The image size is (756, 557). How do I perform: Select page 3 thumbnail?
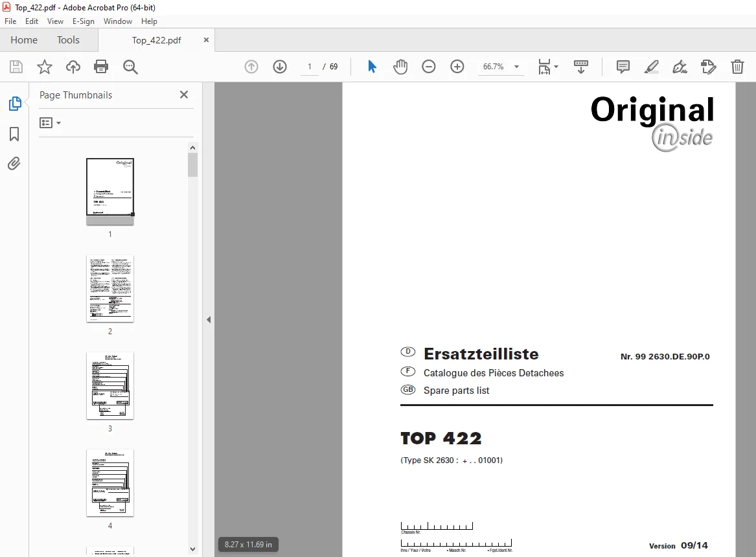(110, 386)
